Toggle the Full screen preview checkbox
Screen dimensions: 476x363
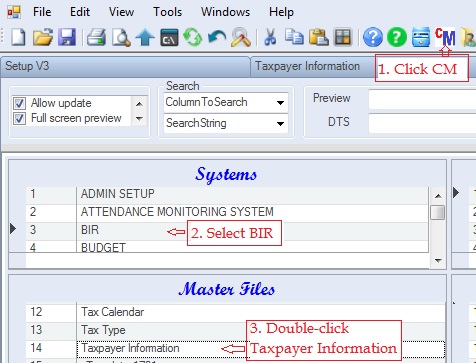pos(19,118)
